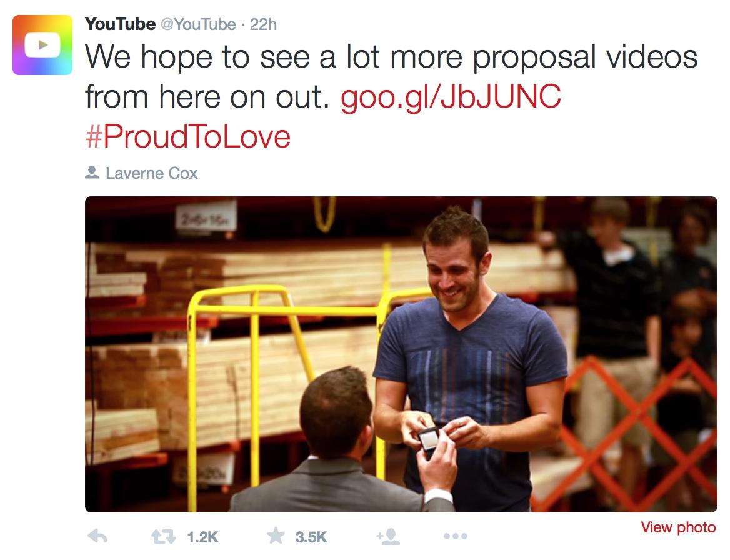Open the three-dot more options menu

456,536
